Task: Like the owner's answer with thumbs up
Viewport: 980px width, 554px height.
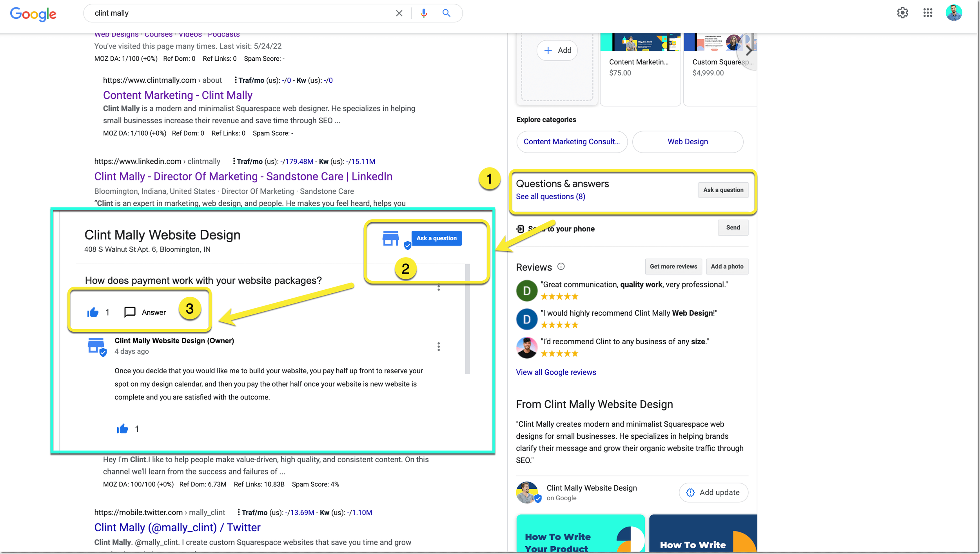Action: 122,429
